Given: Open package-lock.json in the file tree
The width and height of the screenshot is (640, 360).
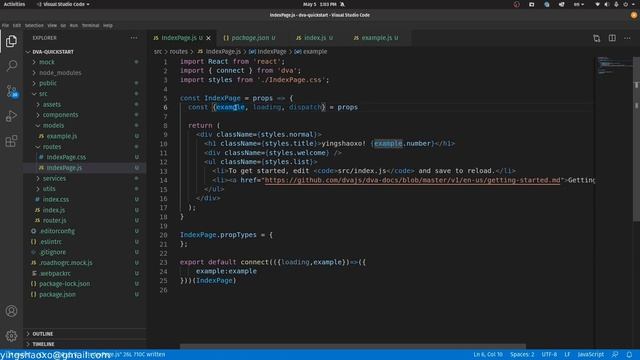Looking at the screenshot, I should pos(64,284).
